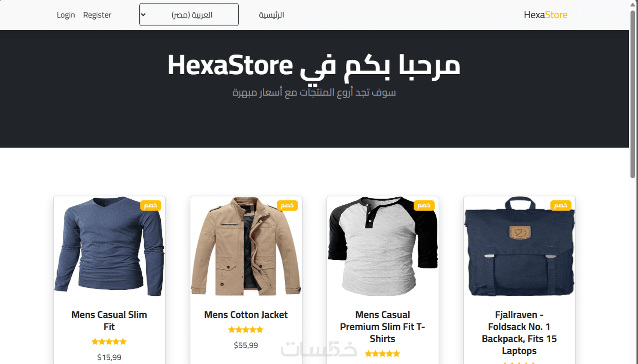
Task: Open the language dropdown showing العربية (مصر)
Action: 189,15
